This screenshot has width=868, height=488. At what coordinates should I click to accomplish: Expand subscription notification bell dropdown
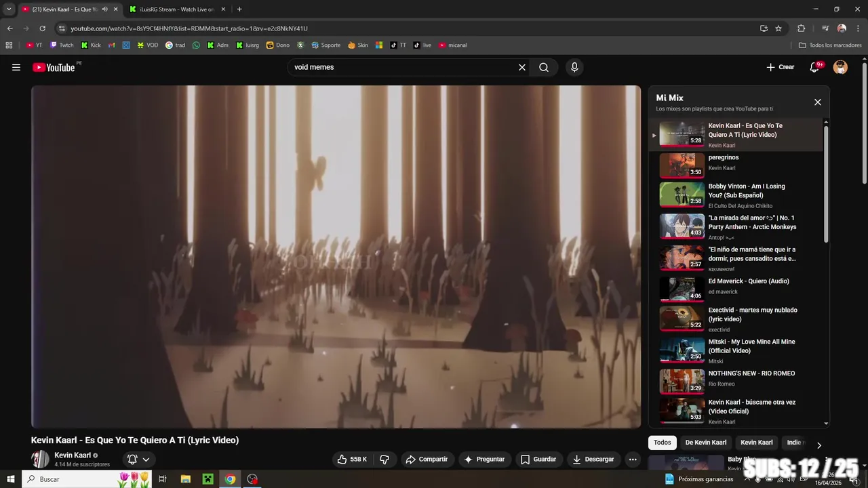(x=138, y=459)
